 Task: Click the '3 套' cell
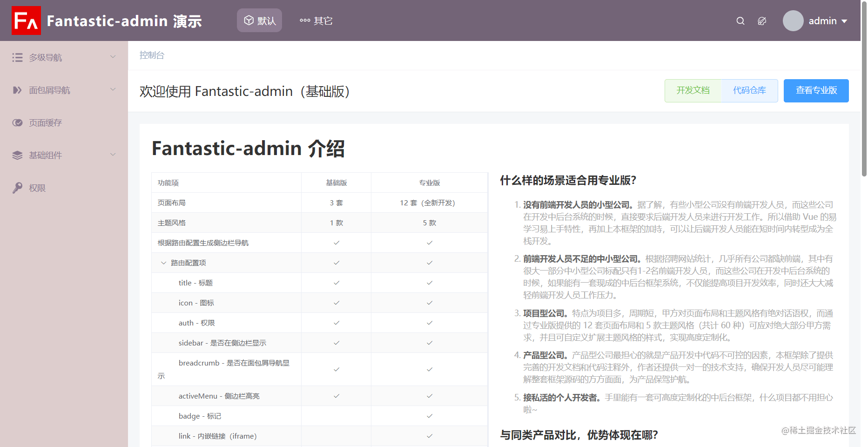336,203
